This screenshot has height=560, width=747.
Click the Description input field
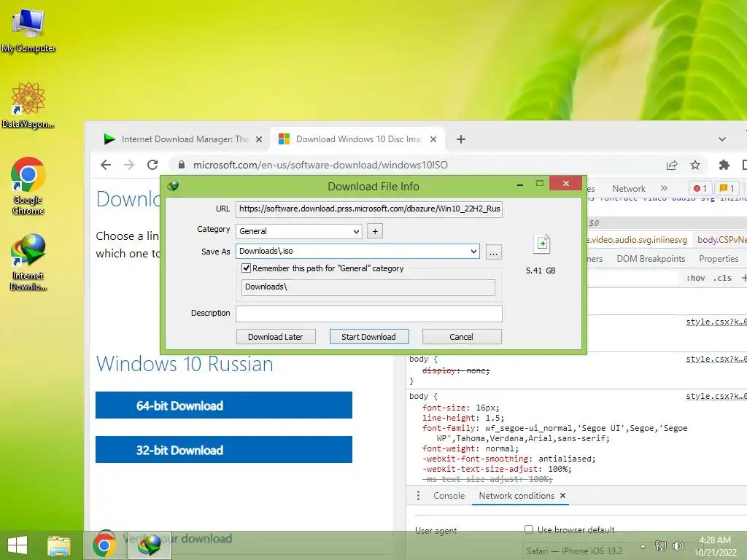tap(369, 314)
